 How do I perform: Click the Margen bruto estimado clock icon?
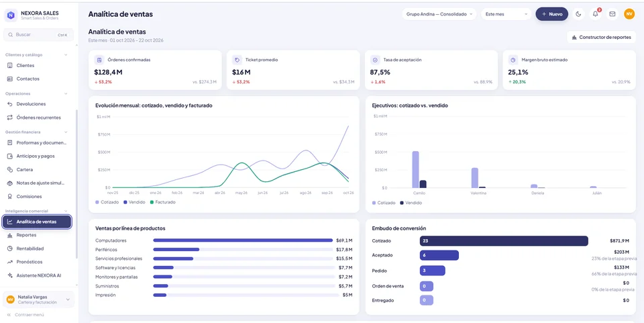[513, 60]
